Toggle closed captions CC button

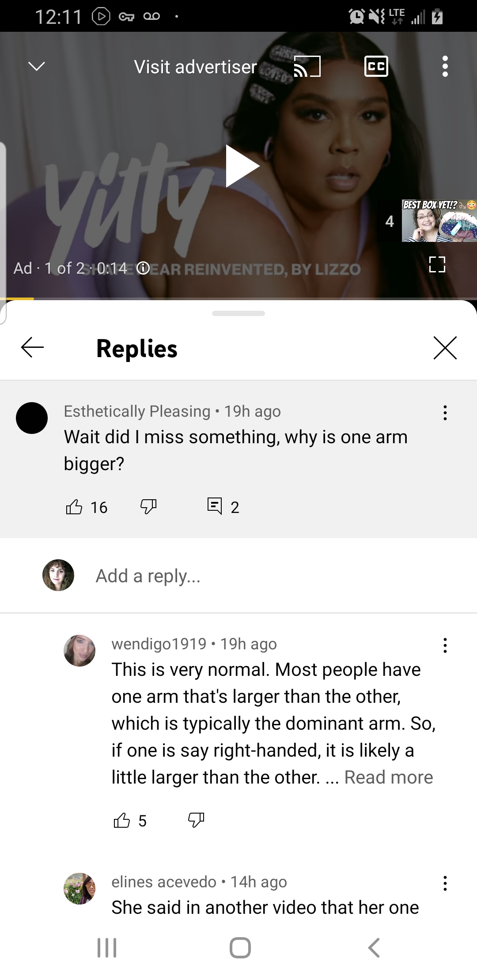(376, 67)
